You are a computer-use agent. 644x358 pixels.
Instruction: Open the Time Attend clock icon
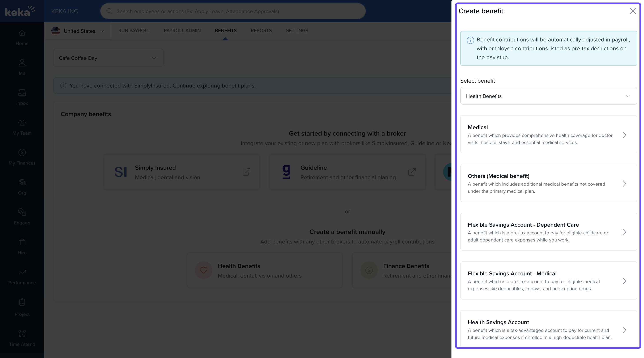(22, 334)
